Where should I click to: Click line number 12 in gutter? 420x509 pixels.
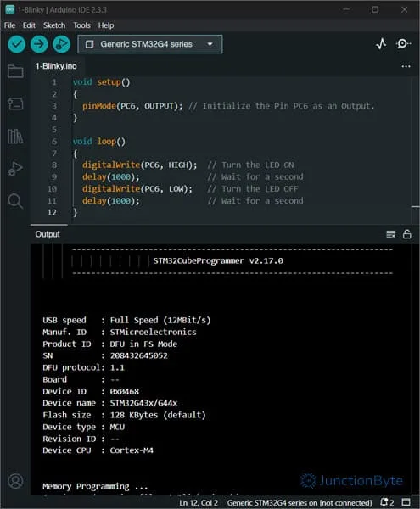52,212
